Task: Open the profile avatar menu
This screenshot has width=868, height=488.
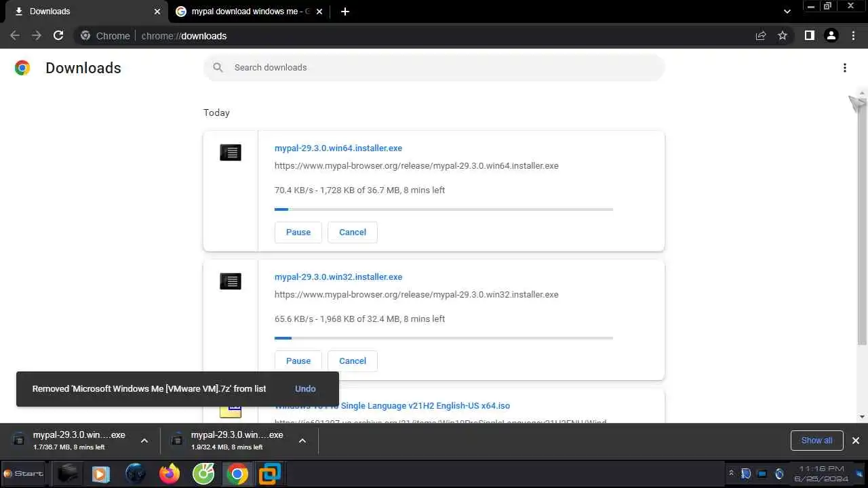Action: [831, 36]
